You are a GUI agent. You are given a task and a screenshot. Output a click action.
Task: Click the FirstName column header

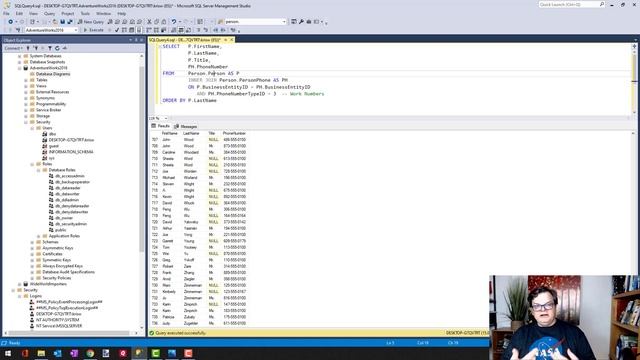tap(170, 133)
